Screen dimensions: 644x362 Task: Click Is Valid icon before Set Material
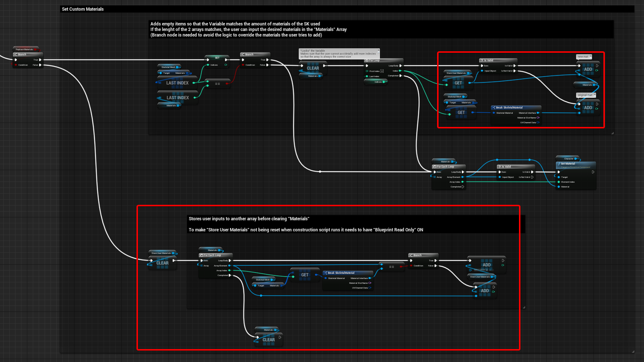500,167
